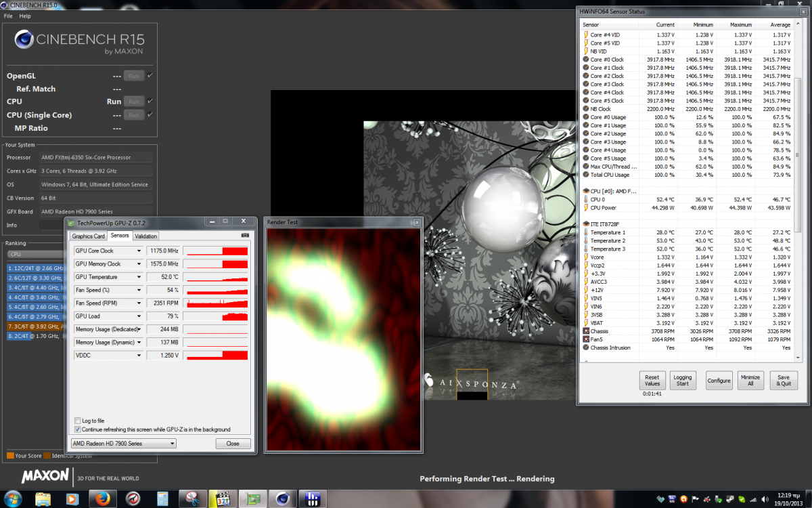Image resolution: width=812 pixels, height=508 pixels.
Task: Open GPU Core Clock sensor dropdown
Action: tap(139, 251)
